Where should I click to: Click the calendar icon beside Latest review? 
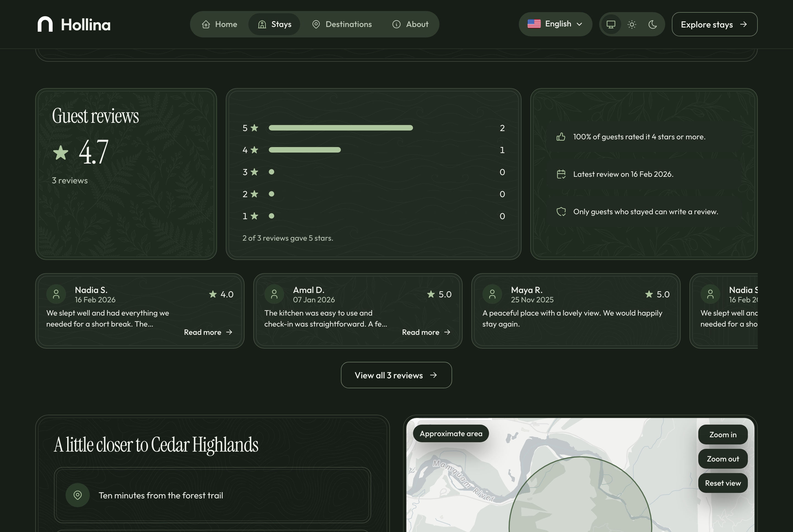point(561,174)
